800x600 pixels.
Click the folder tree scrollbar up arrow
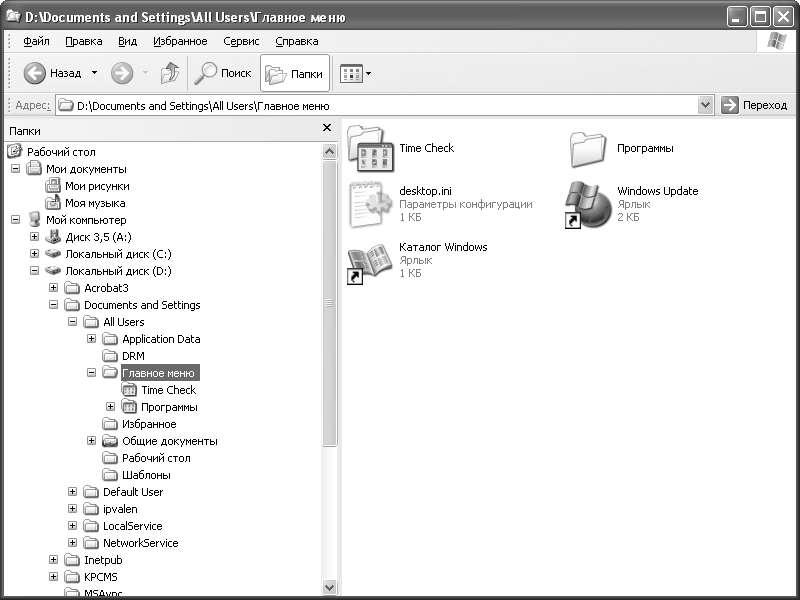pos(330,152)
